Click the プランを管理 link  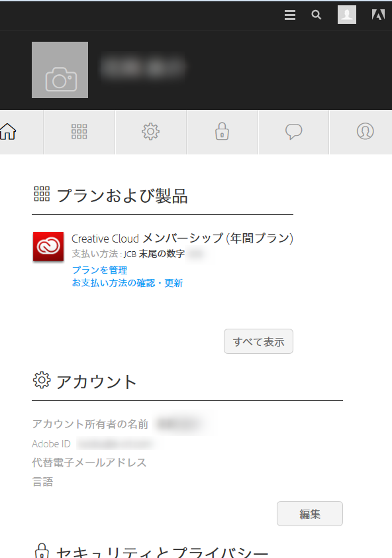point(99,270)
